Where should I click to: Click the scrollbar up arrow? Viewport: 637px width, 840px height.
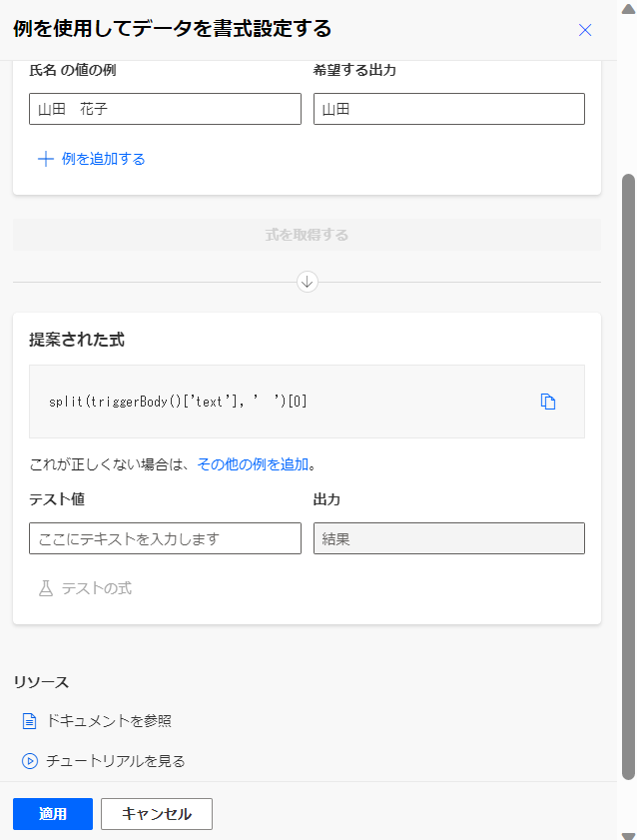[628, 9]
